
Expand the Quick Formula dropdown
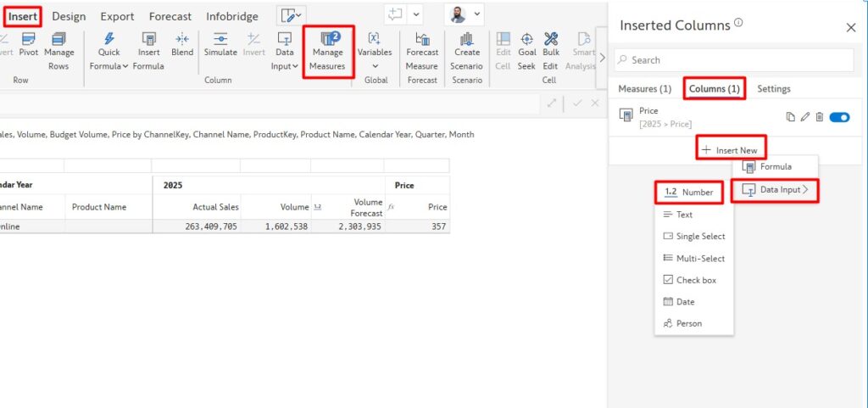point(109,66)
